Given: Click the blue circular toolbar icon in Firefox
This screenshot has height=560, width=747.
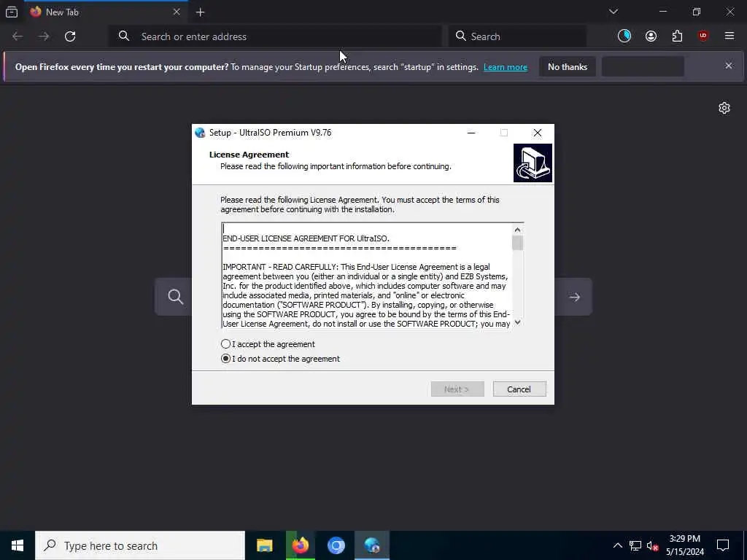Looking at the screenshot, I should click(624, 36).
